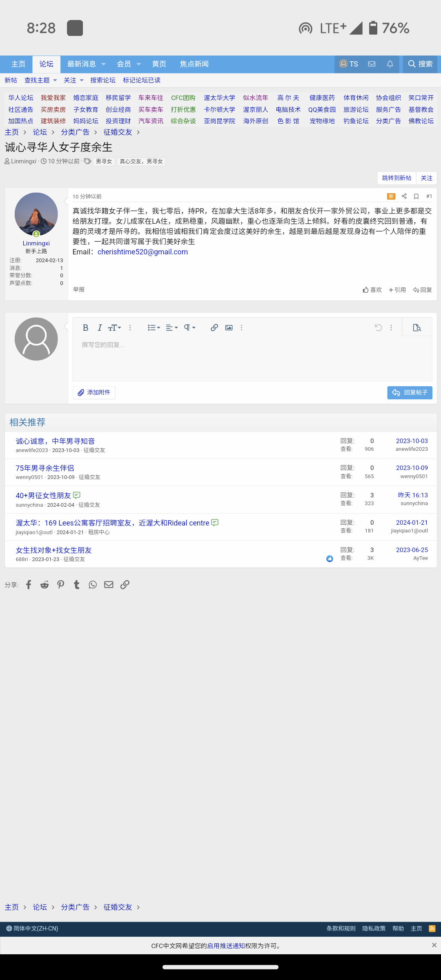Open the alerts bell icon

(390, 64)
